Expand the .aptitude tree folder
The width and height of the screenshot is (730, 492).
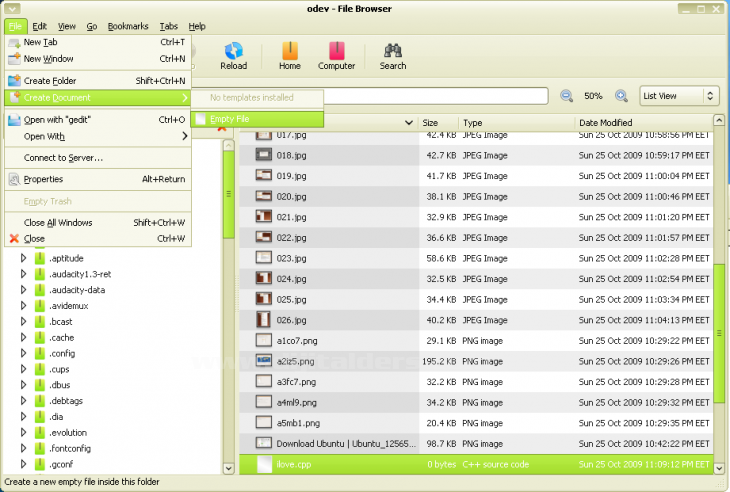[x=24, y=258]
